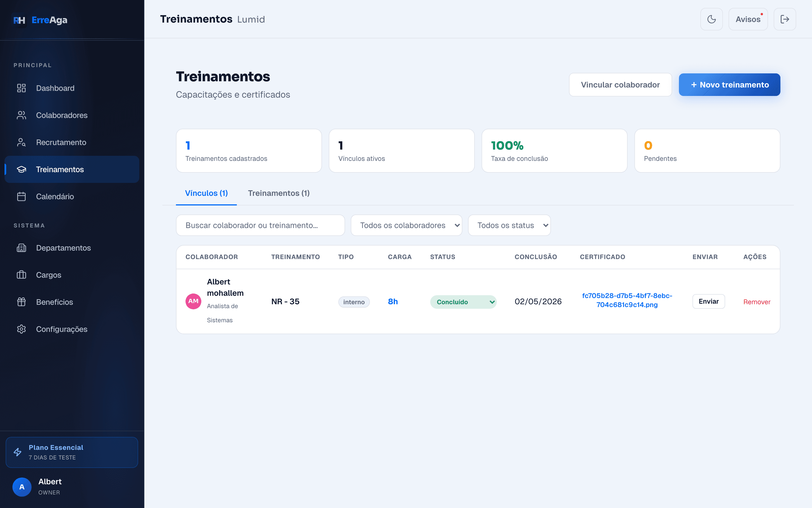Go to Colaboradores menu item

click(x=72, y=115)
